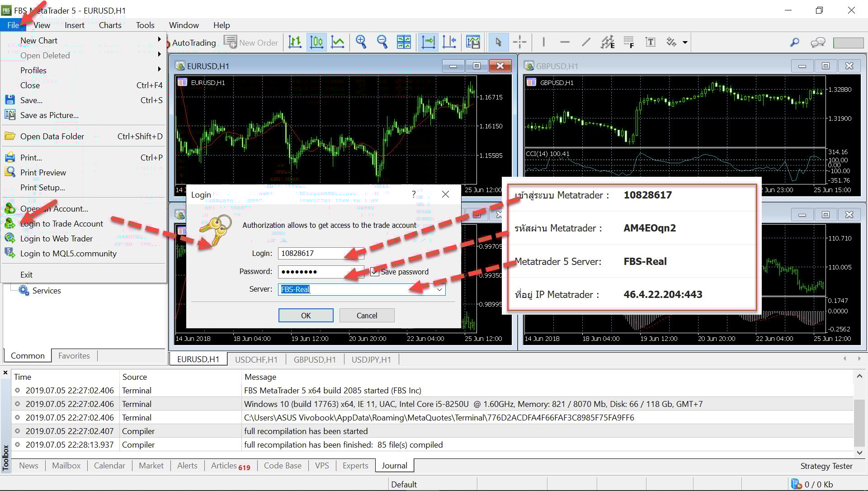This screenshot has width=868, height=491.
Task: Open the View menu
Action: 42,25
